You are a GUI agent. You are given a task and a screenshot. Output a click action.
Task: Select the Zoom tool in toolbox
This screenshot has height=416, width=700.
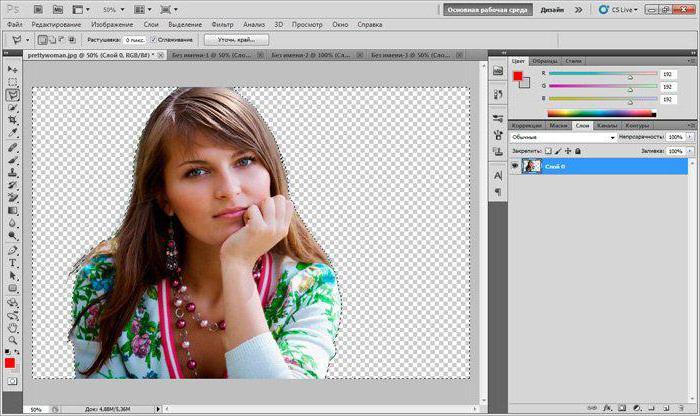(12, 340)
